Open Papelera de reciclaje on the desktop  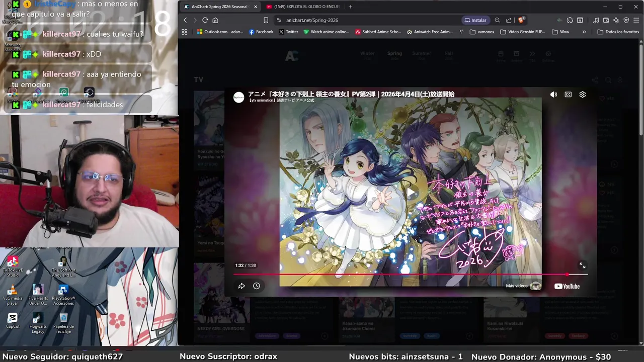(63, 323)
